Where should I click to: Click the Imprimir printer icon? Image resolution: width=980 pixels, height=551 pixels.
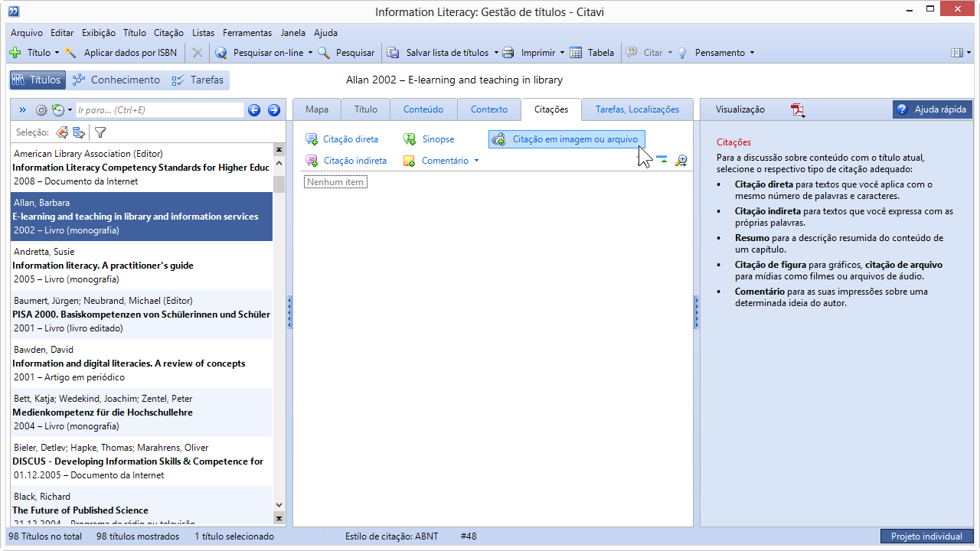508,53
